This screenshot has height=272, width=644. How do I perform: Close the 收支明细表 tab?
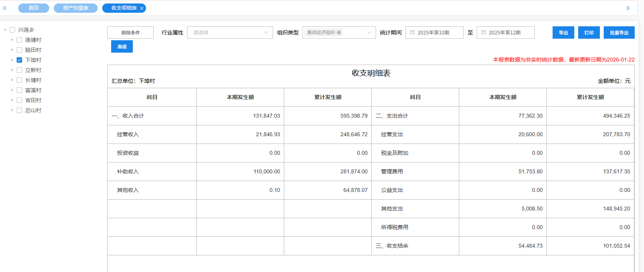coord(142,8)
